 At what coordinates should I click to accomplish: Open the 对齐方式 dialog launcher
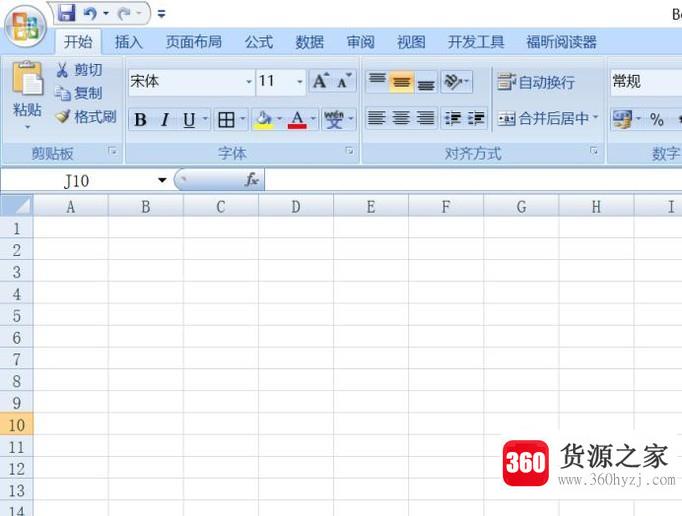pos(594,151)
